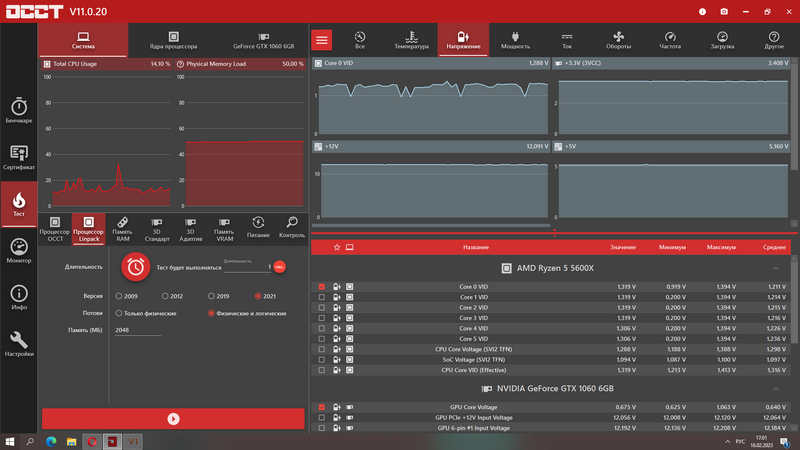Image resolution: width=800 pixels, height=450 pixels.
Task: Select the 3D Standard test
Action: coord(157,229)
